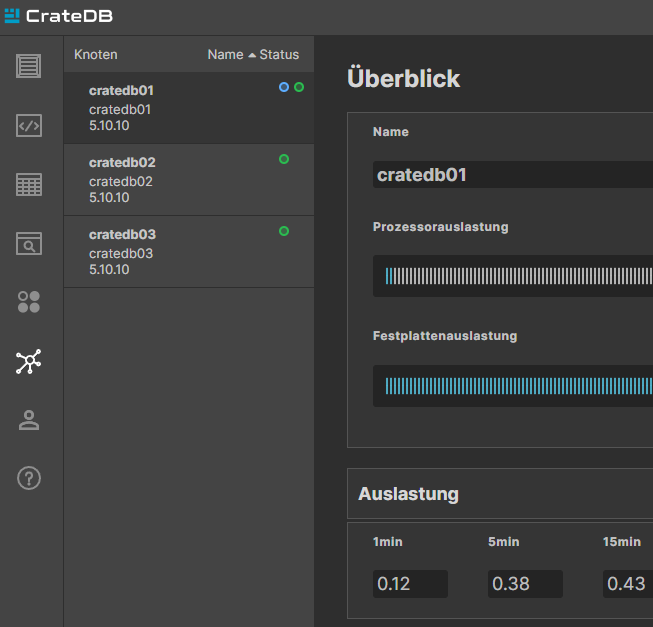Open the SQL console sidebar icon
The image size is (653, 627).
click(x=29, y=125)
